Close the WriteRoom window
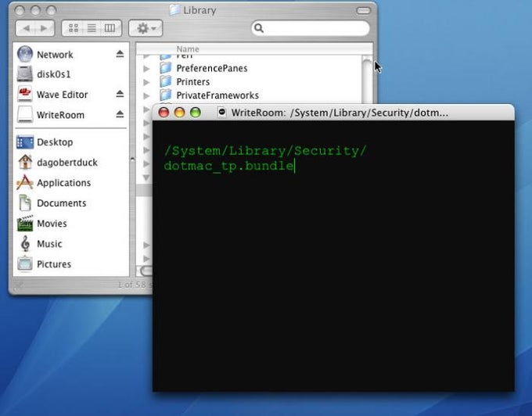 click(164, 113)
